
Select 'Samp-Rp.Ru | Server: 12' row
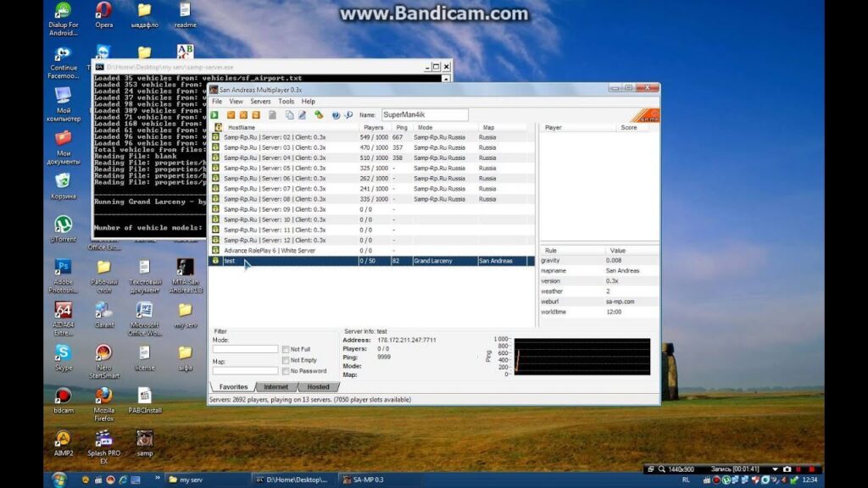371,240
